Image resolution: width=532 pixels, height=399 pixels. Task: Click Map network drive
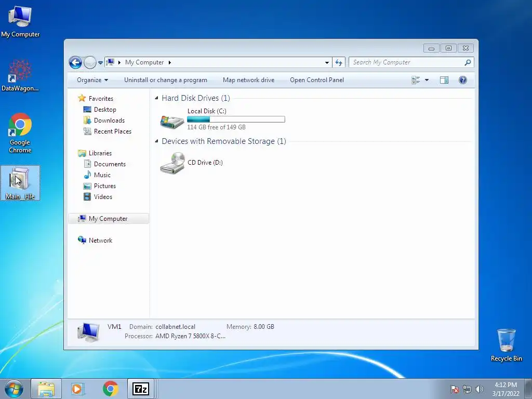(249, 80)
